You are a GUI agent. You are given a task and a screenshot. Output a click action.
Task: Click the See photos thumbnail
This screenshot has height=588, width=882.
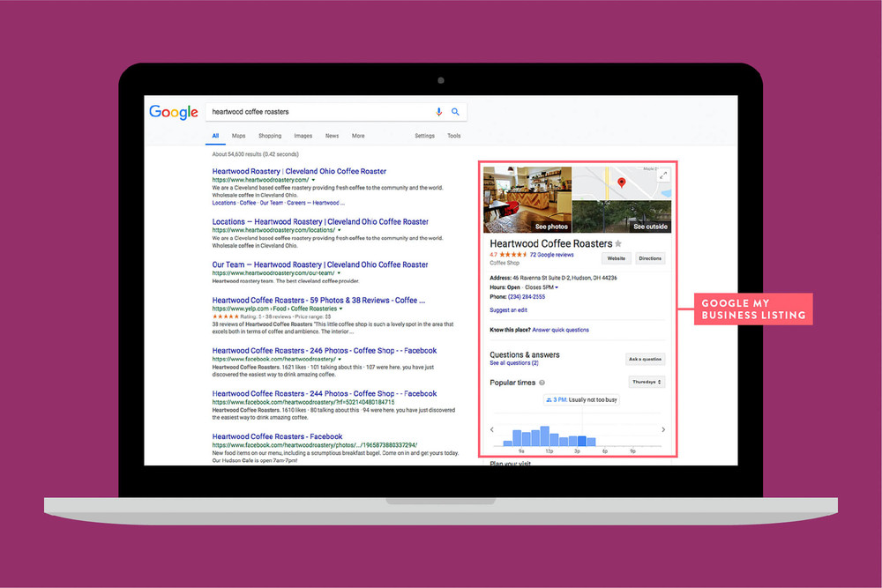pyautogui.click(x=527, y=199)
